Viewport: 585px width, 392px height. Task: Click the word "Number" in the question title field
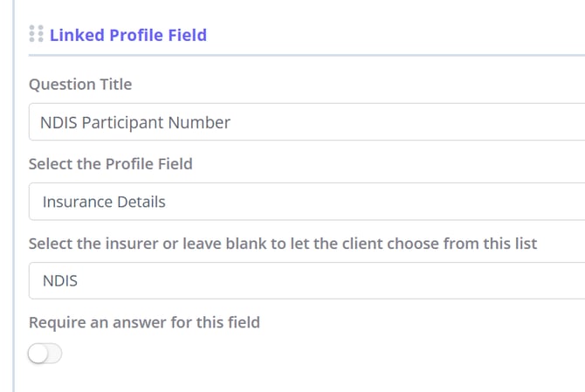pos(202,122)
